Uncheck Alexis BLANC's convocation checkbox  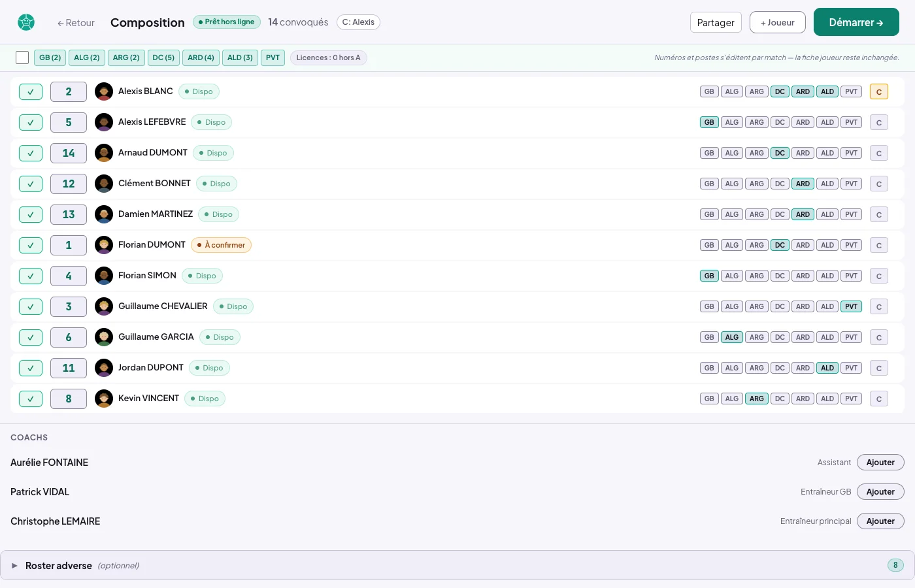pyautogui.click(x=31, y=91)
